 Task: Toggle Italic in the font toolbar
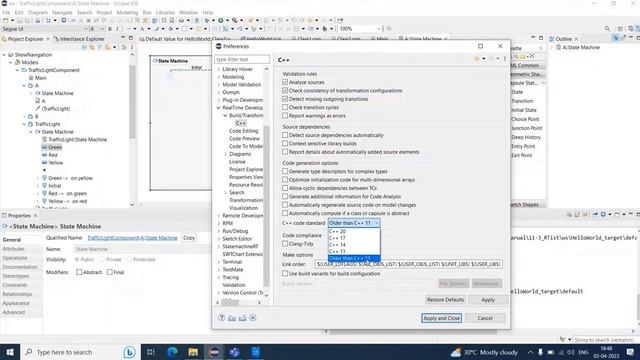click(117, 29)
